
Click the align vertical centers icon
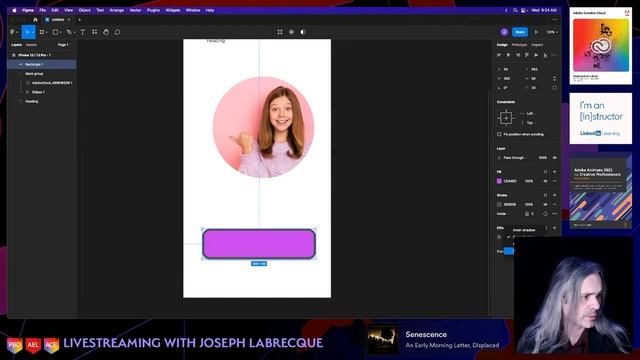[x=536, y=55]
